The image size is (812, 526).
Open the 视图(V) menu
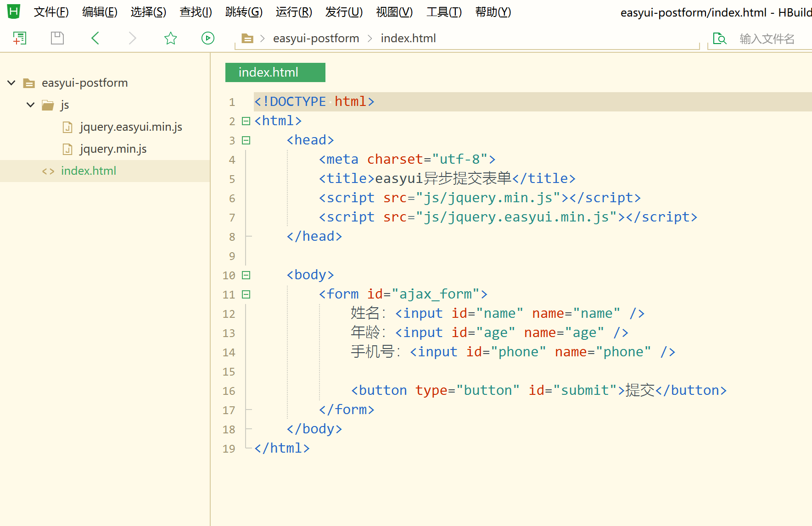pyautogui.click(x=394, y=12)
